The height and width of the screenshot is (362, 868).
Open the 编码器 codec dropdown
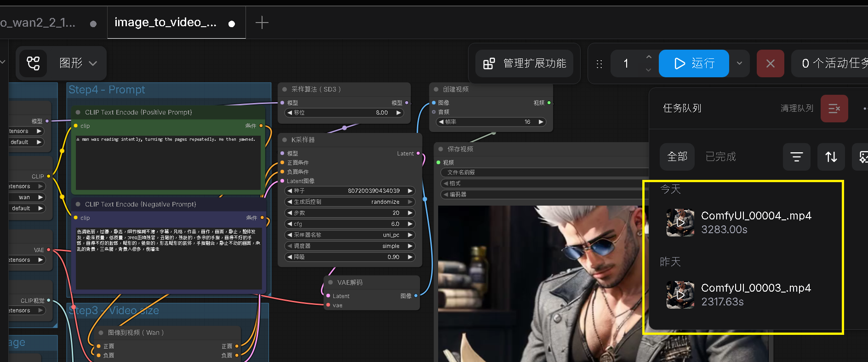(545, 195)
